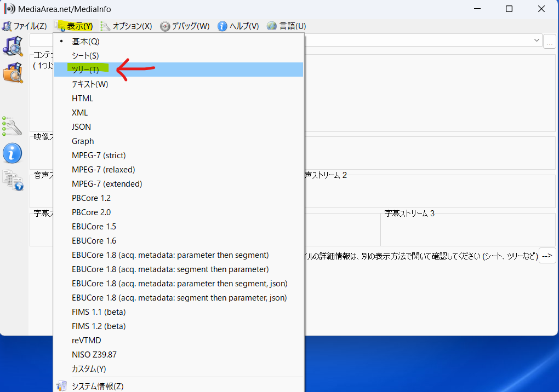Select EBUCore 1.8 parameter then segment

point(179,255)
